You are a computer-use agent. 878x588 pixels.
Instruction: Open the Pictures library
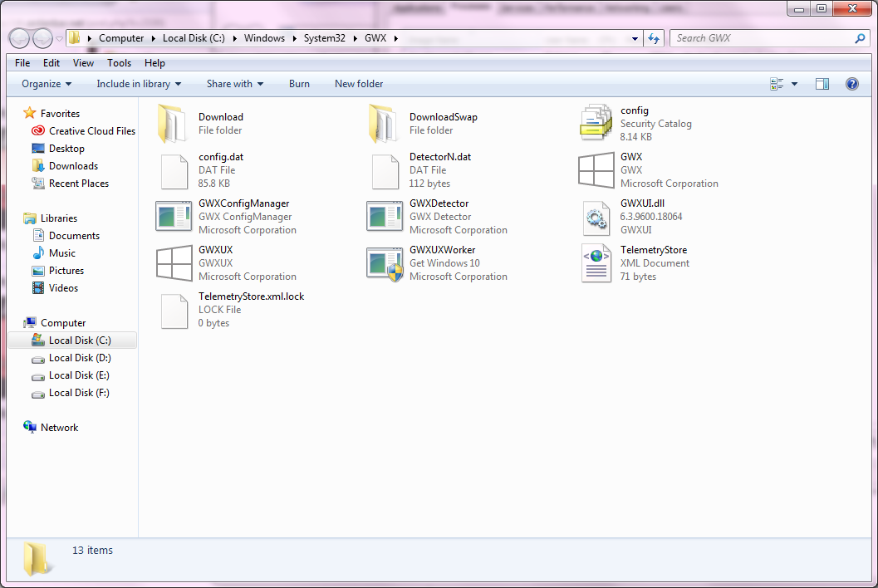58,271
